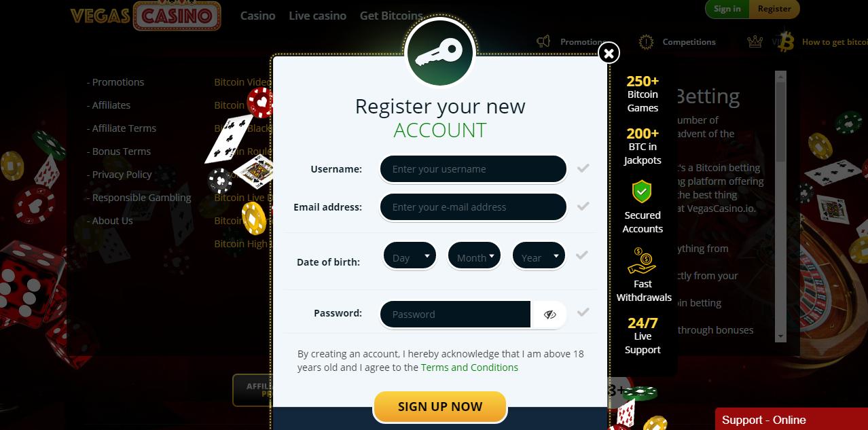Focus the Email address input field
Viewport: 868px width, 430px height.
(473, 207)
